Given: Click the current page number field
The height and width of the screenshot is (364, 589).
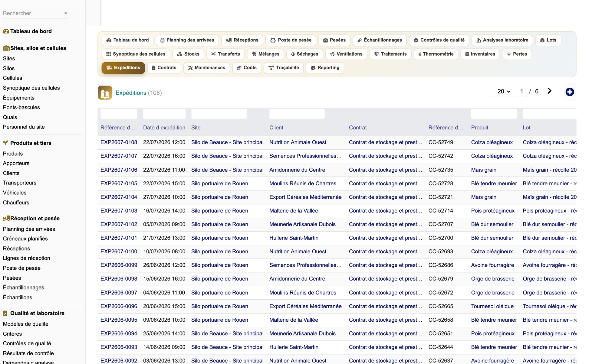Looking at the screenshot, I should 522,91.
